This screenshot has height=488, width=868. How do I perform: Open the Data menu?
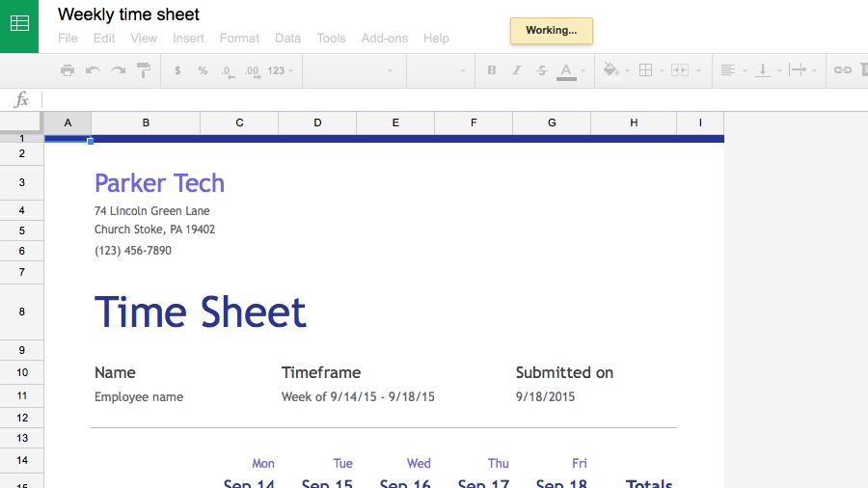[x=287, y=39]
